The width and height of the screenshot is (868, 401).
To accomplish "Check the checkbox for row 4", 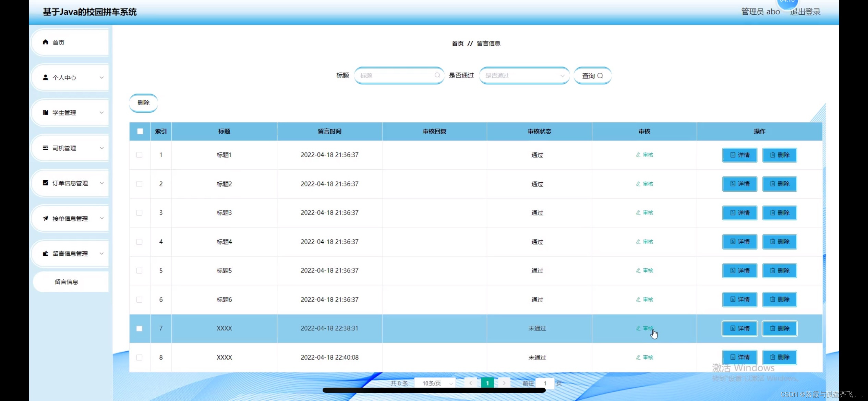I will click(x=139, y=242).
